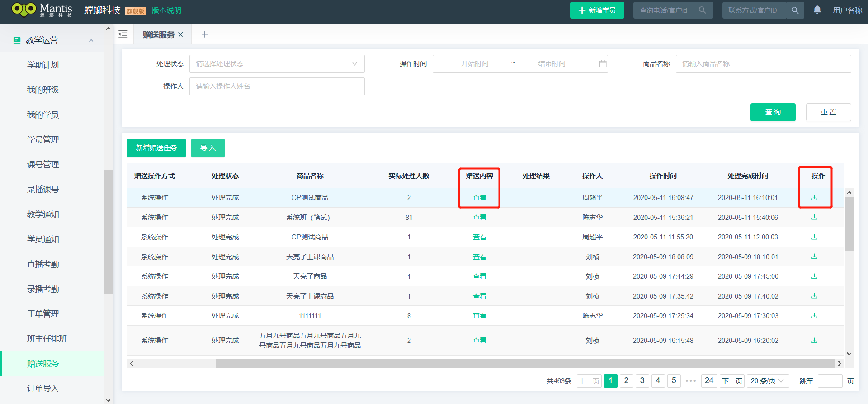Click the table horizontal scrollbar
This screenshot has width=868, height=404.
pos(525,364)
